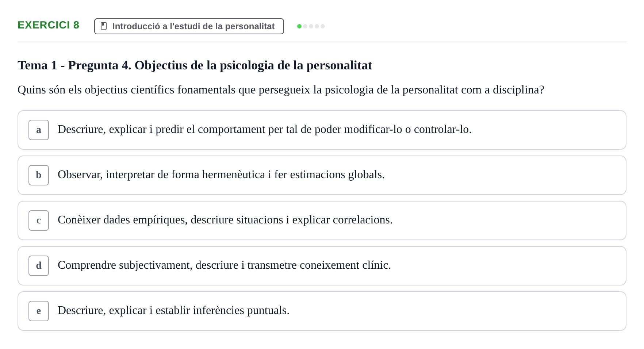The height and width of the screenshot is (349, 644).
Task: Select answer letter box b
Action: click(x=39, y=175)
